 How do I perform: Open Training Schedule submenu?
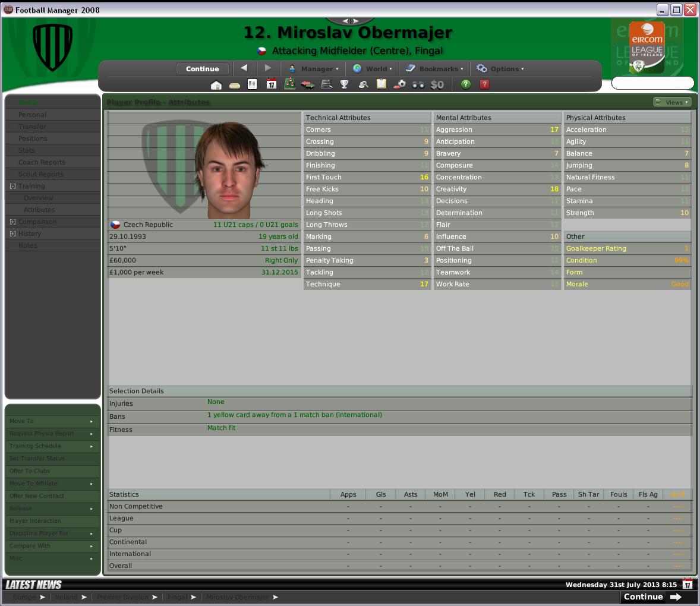coord(52,446)
